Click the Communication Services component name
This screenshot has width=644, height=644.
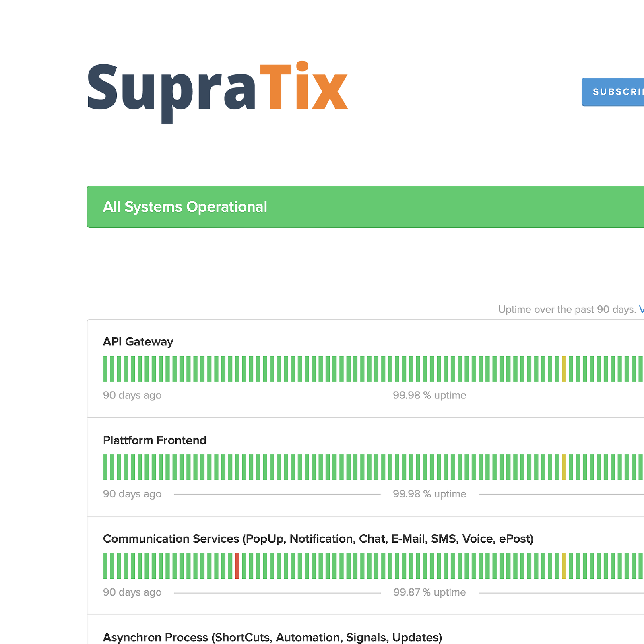318,539
